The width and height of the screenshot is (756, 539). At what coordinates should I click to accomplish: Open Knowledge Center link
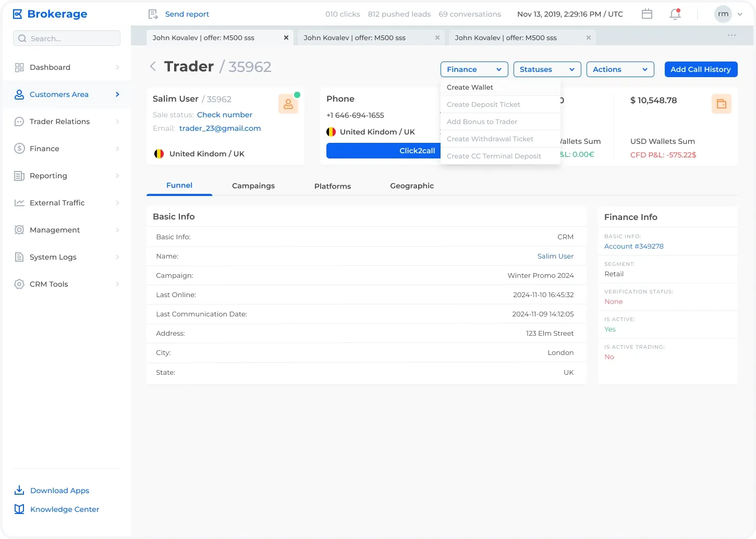65,509
